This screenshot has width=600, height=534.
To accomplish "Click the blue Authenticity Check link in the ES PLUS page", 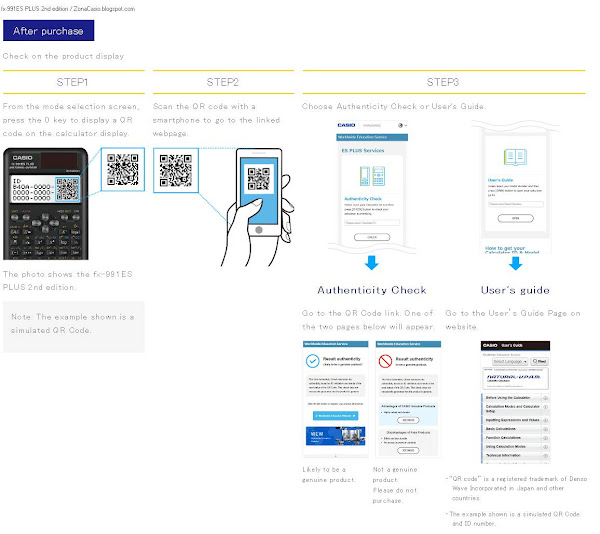I will click(363, 199).
